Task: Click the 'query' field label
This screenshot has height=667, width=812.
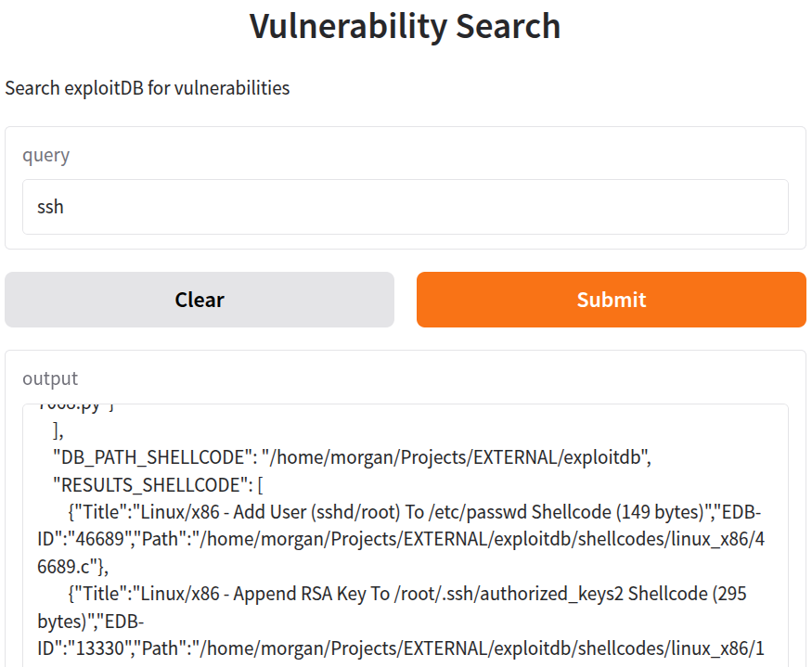Action: [46, 155]
